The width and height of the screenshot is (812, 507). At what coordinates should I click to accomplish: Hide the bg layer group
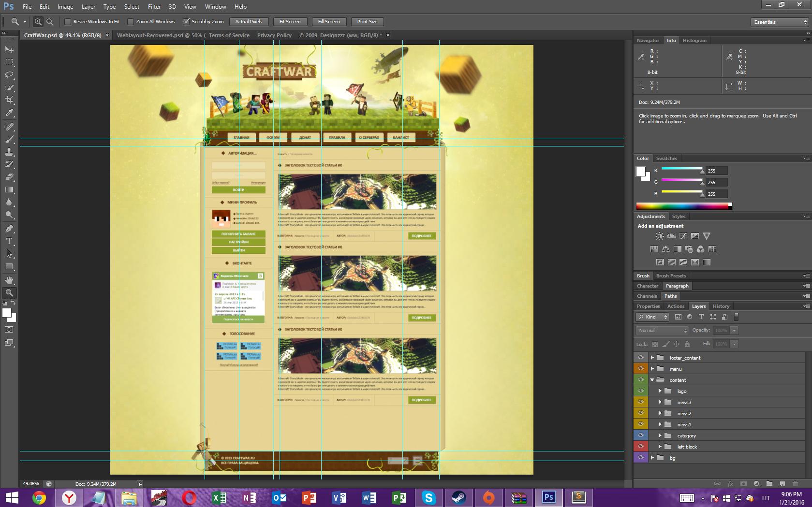[x=640, y=458]
